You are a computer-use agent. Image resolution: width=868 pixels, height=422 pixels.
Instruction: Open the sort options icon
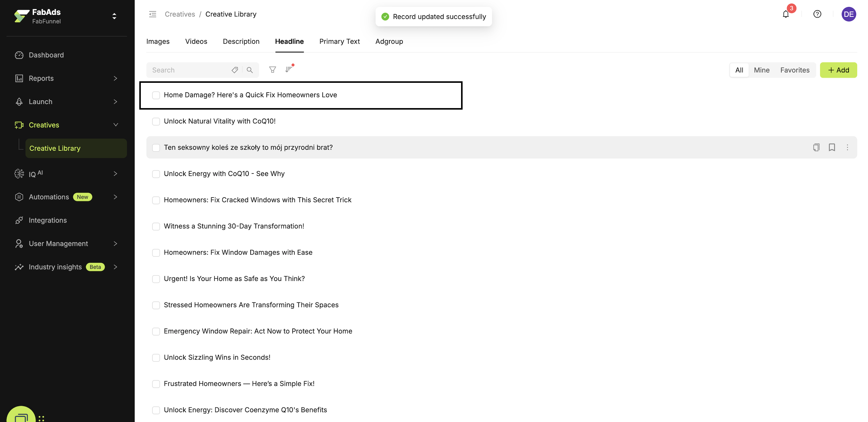click(289, 69)
